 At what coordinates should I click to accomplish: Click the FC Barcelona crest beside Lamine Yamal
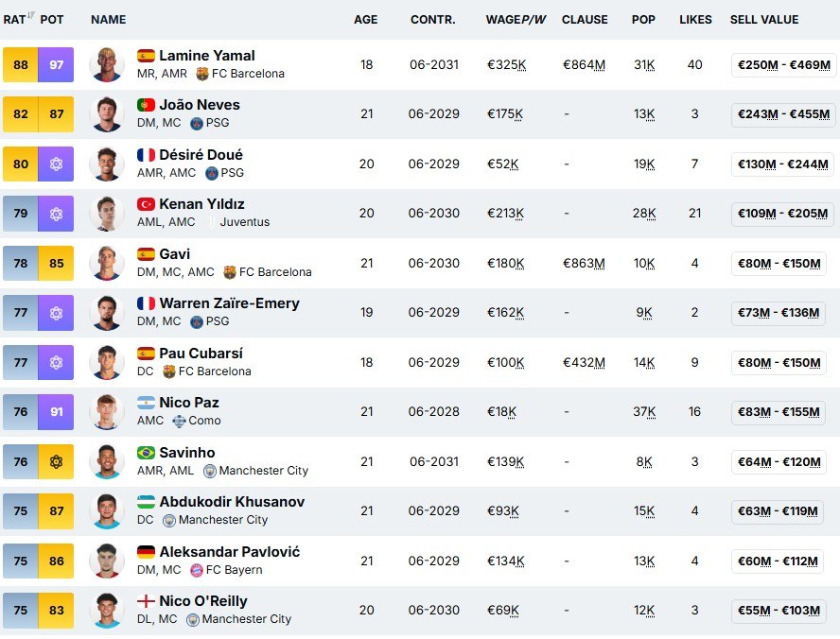pos(202,74)
